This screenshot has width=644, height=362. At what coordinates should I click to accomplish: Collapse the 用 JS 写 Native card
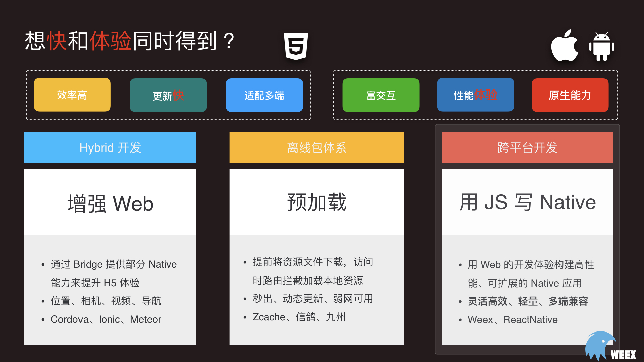click(x=527, y=201)
